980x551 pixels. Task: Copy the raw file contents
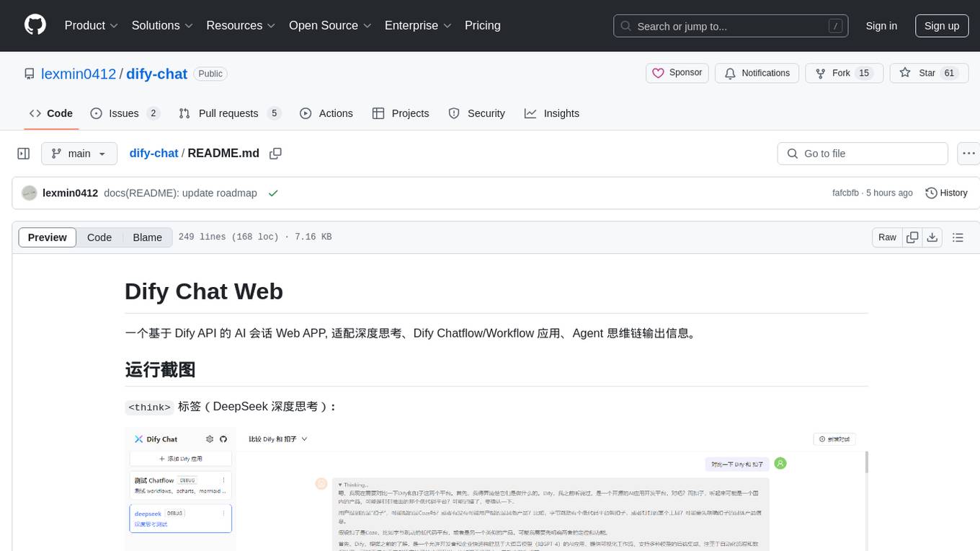(912, 237)
